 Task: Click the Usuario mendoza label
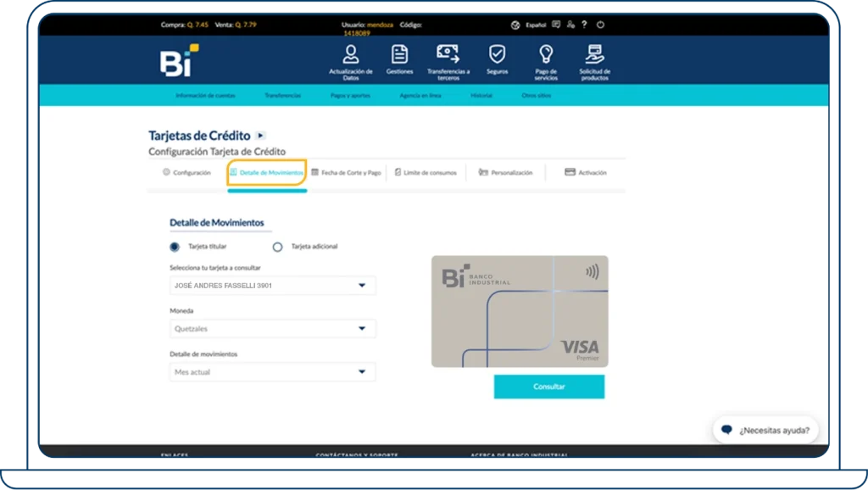(367, 25)
